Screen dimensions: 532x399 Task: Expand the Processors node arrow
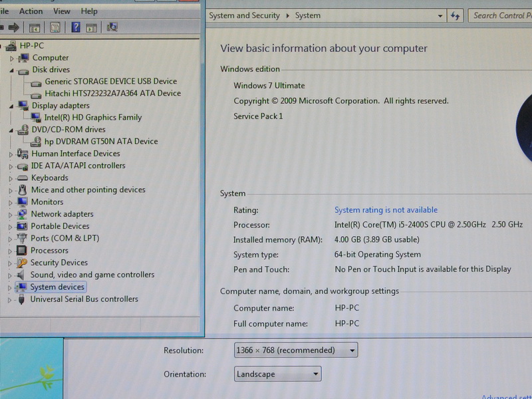(x=10, y=251)
